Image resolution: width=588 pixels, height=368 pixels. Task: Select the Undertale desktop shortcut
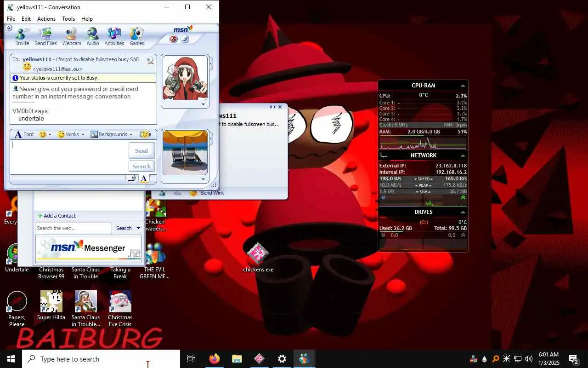coord(17,258)
